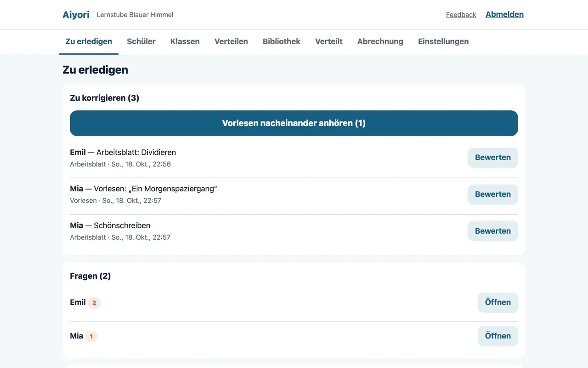588x368 pixels.
Task: Click Emil's badge showing 2 questions
Action: (94, 303)
